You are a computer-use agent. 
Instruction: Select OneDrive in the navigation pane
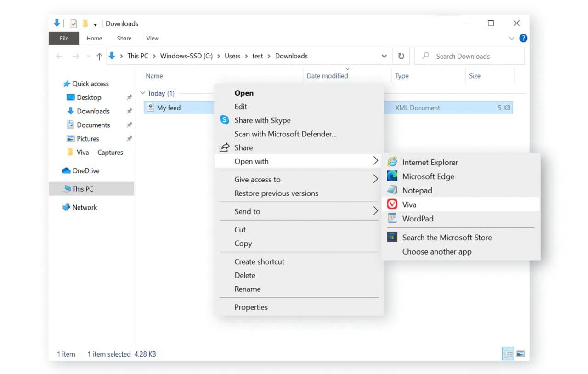pyautogui.click(x=85, y=170)
